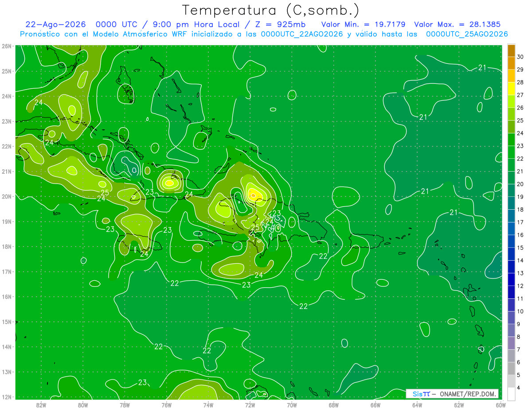Click the '64W' longitude axis label

[x=417, y=405]
